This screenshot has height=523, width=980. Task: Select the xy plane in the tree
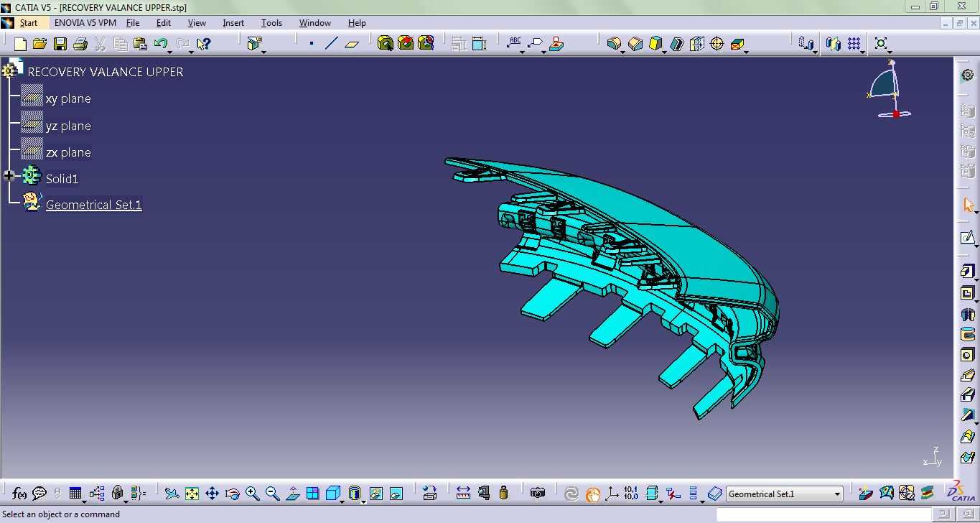click(68, 98)
